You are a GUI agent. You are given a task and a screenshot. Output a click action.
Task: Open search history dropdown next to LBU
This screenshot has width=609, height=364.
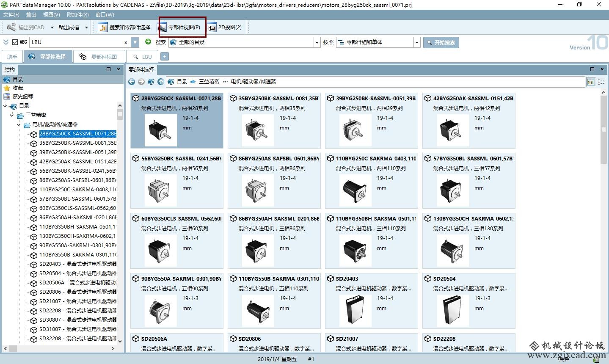[x=135, y=42]
